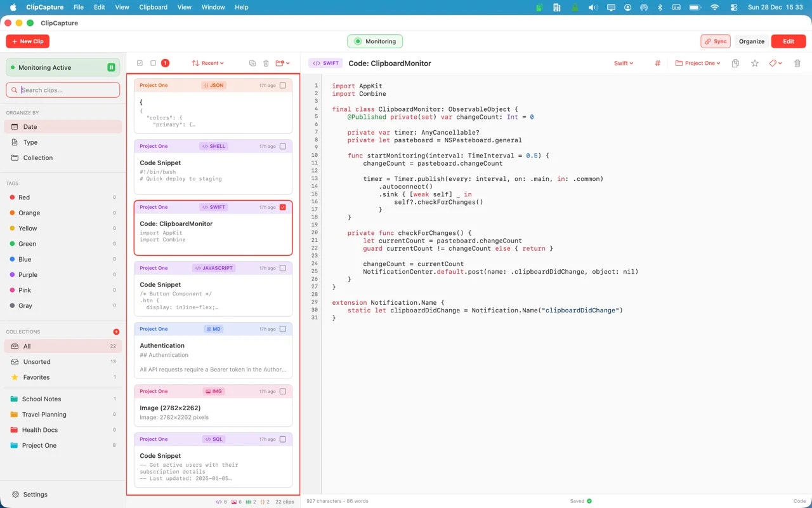
Task: Copy the clipboard content icon in detail toolbar
Action: [735, 63]
